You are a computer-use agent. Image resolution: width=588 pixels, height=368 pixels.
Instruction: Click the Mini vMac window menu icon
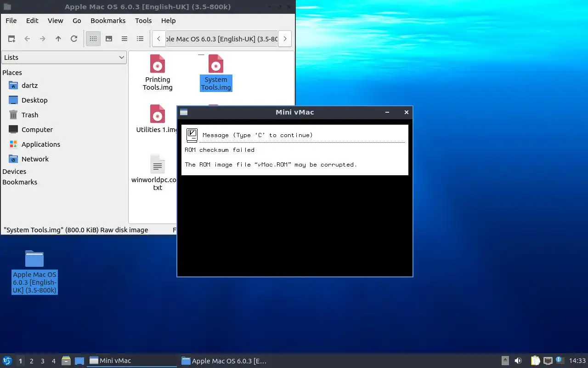pos(184,112)
